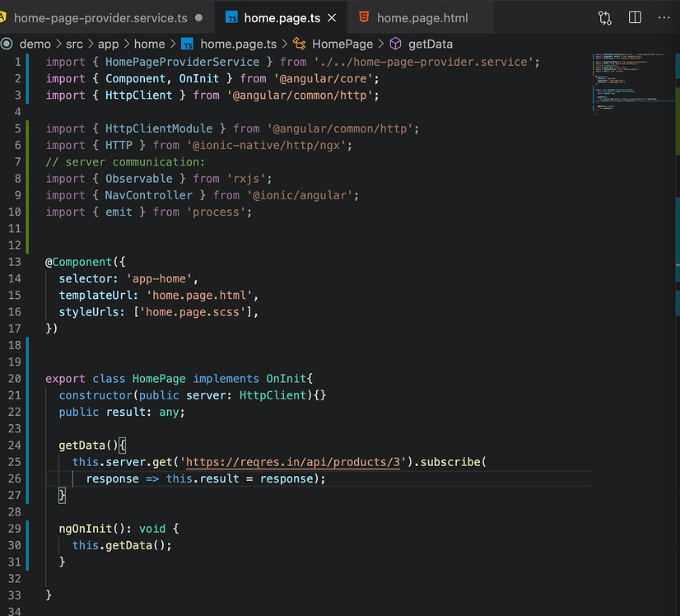Screen dimensions: 680x616
Task: Click src folder in breadcrumb
Action: click(x=74, y=44)
